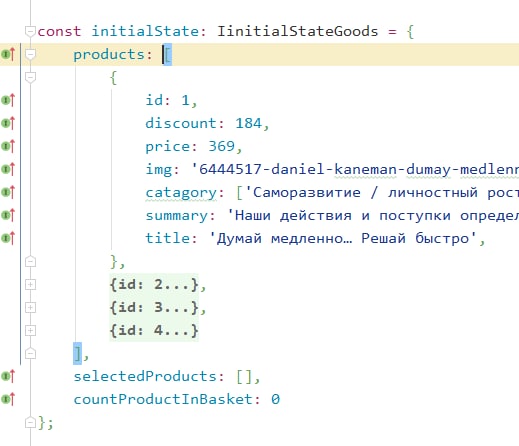
Task: Click implements gutter icon beside id: 1
Action: pos(8,100)
